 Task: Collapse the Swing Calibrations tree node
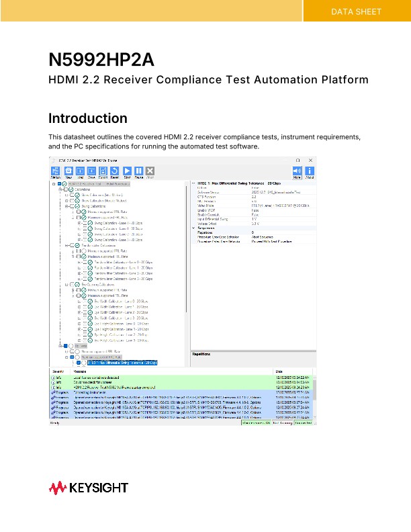point(66,206)
